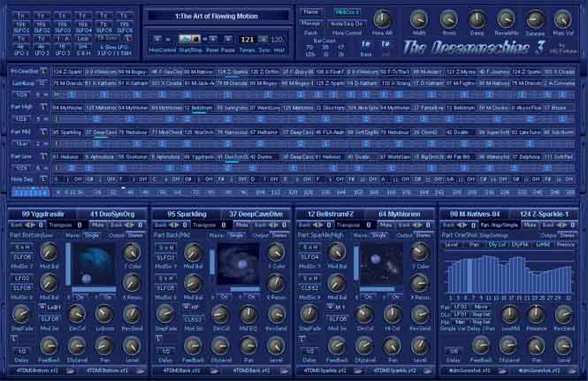Viewport: 588px width, 381px height.
Task: Click Bank arrows left of 12 BellstrumFZ Transpose
Action: [x=317, y=225]
